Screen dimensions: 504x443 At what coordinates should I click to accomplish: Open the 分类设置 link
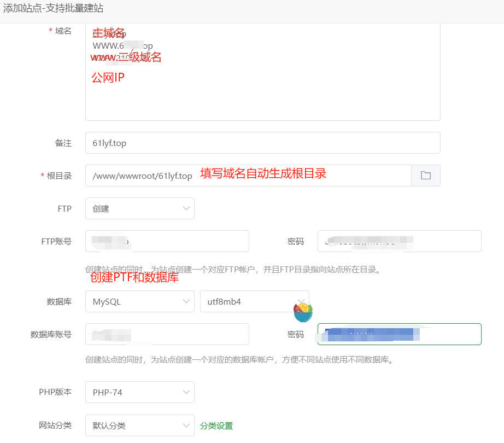216,425
